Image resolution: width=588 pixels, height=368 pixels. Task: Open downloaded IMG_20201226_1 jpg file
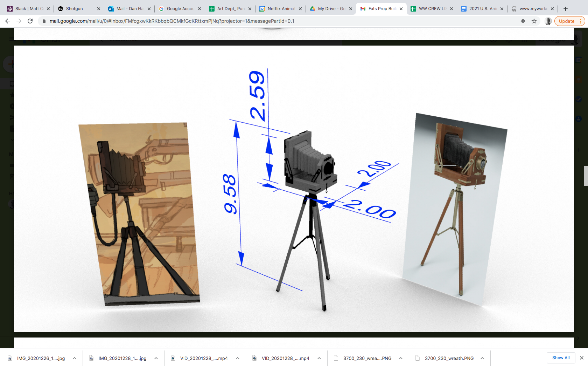41,358
